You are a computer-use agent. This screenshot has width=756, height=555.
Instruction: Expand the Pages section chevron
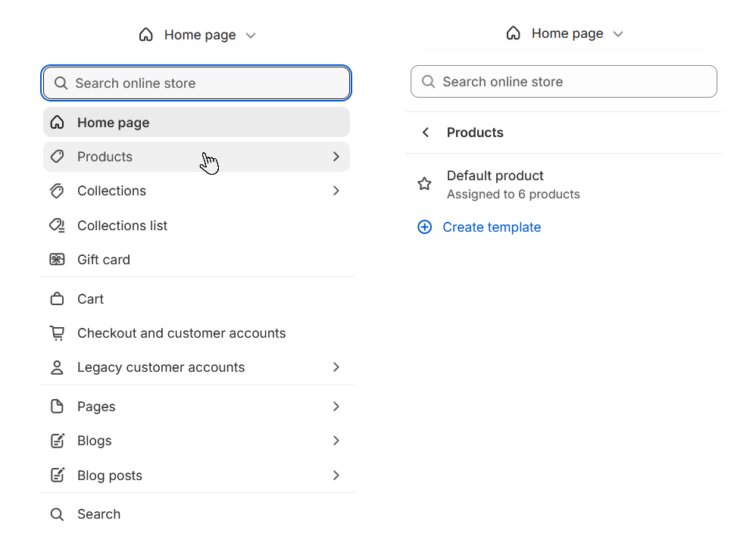[x=336, y=407]
